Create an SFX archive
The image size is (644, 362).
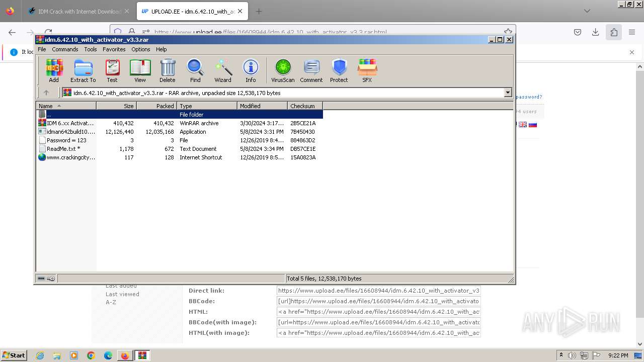[367, 70]
